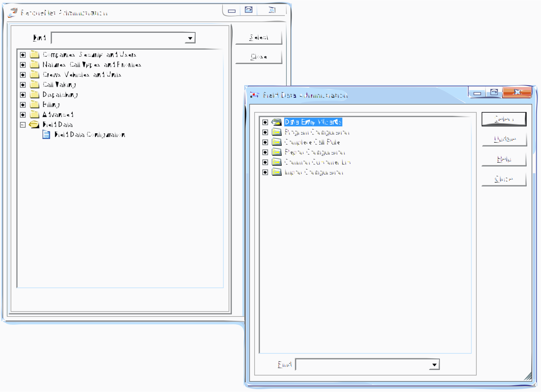The image size is (541, 392).
Task: Expand the Report Configuration node
Action: click(265, 152)
